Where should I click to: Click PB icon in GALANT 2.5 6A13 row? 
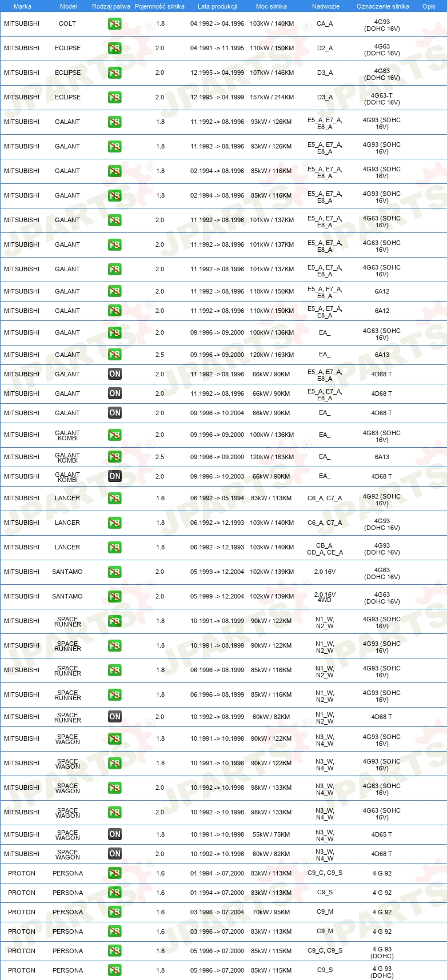pyautogui.click(x=114, y=355)
